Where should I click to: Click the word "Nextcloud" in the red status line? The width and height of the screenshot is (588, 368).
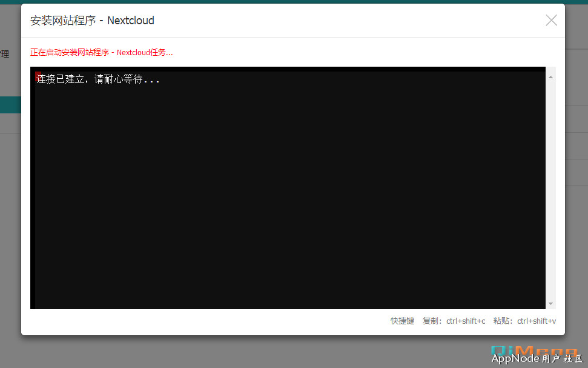[x=133, y=52]
